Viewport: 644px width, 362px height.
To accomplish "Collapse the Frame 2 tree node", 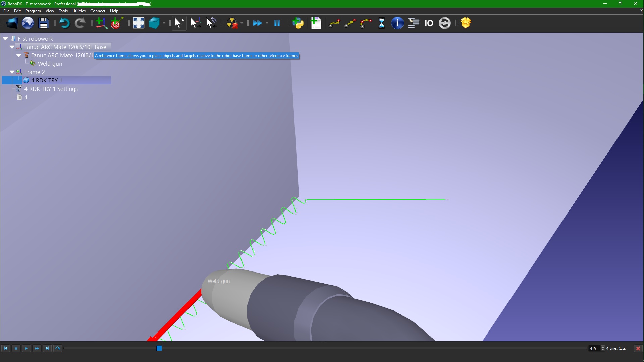I will 12,72.
